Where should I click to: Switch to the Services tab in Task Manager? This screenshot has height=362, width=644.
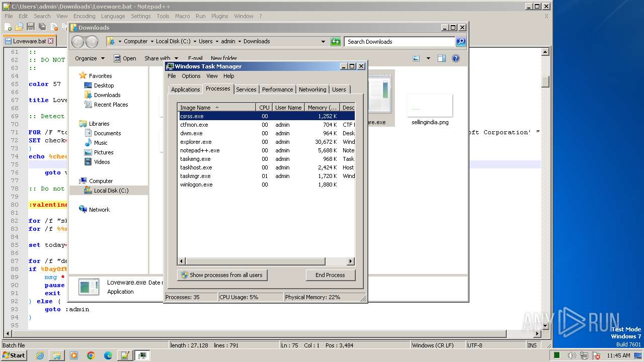pos(246,89)
